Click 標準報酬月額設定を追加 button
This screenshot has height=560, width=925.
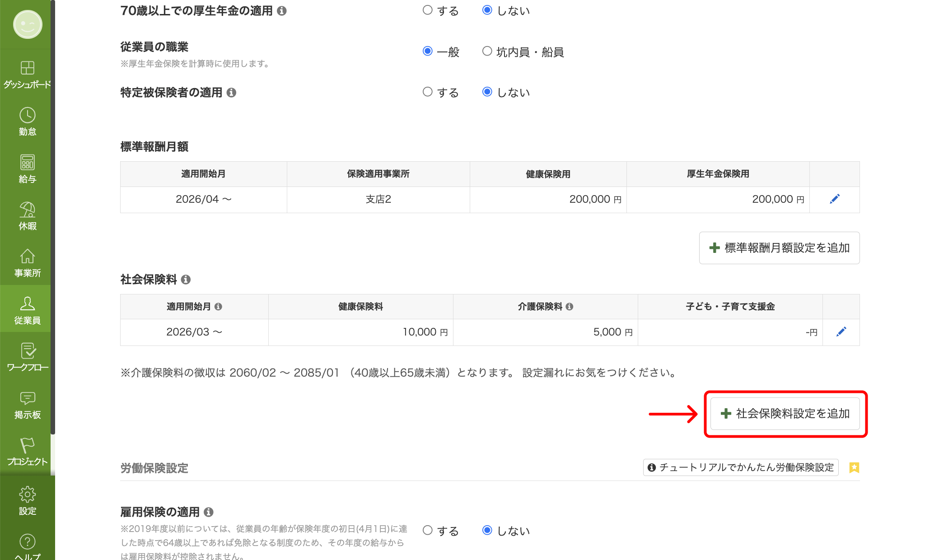(779, 248)
